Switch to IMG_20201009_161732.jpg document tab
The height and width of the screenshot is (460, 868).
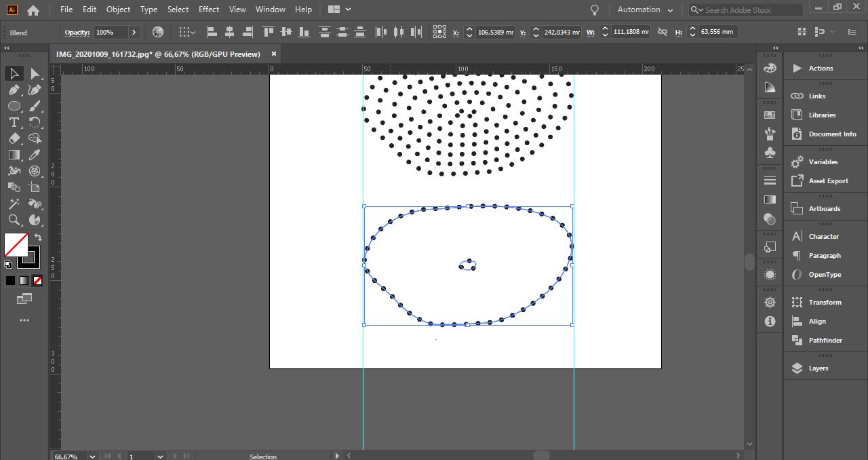click(158, 54)
